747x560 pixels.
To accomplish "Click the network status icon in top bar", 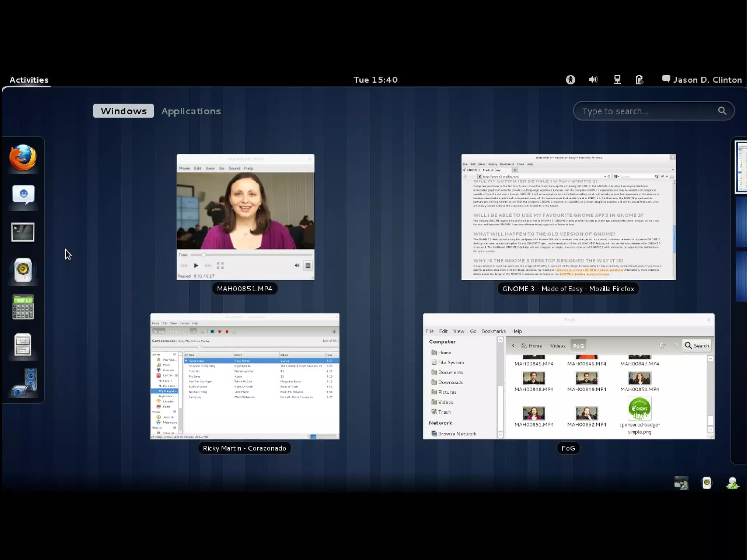I will [617, 80].
